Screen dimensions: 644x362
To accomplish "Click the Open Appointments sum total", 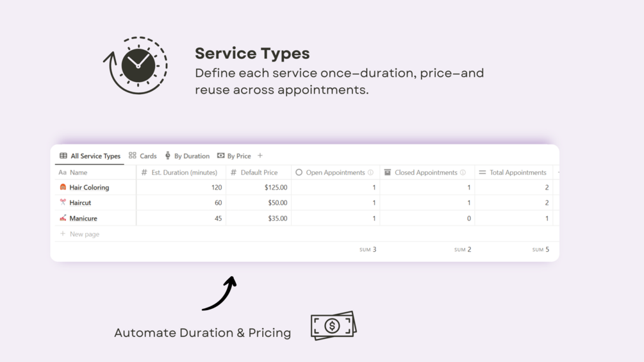I will (368, 249).
